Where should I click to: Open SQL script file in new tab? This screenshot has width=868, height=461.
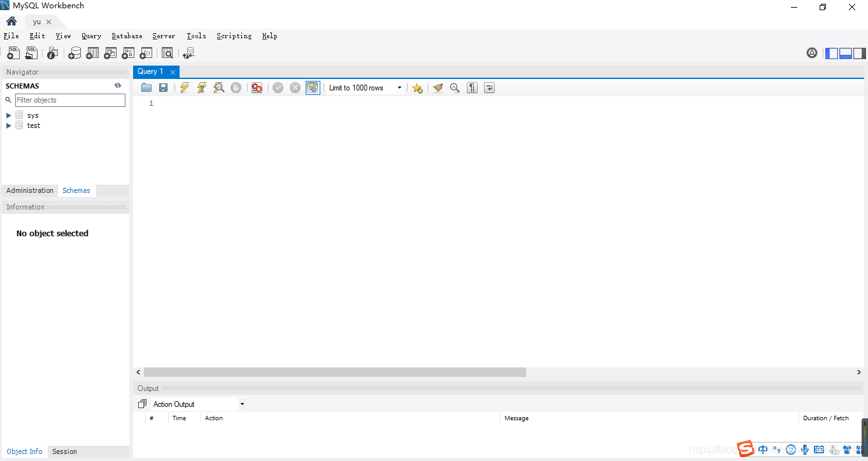(31, 53)
